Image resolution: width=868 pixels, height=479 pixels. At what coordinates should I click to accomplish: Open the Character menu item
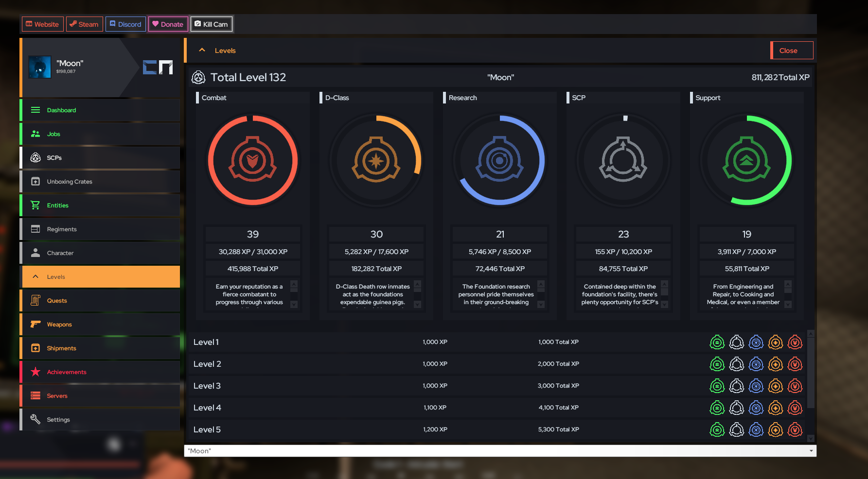click(x=100, y=253)
